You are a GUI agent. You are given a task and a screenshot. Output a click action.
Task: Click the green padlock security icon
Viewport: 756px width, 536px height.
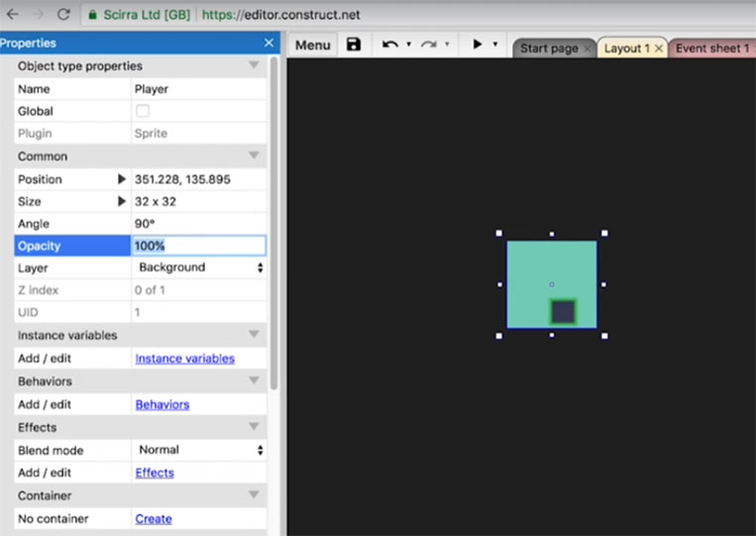(92, 15)
